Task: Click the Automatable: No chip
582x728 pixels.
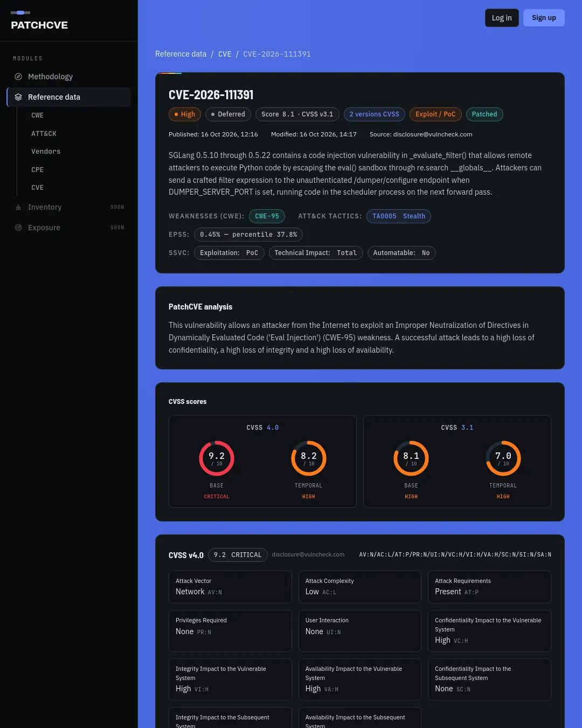Action: click(x=401, y=253)
